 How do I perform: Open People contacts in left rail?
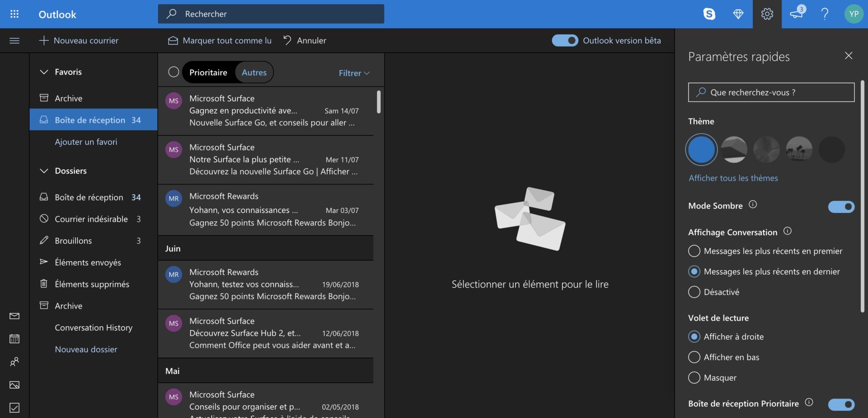click(14, 362)
